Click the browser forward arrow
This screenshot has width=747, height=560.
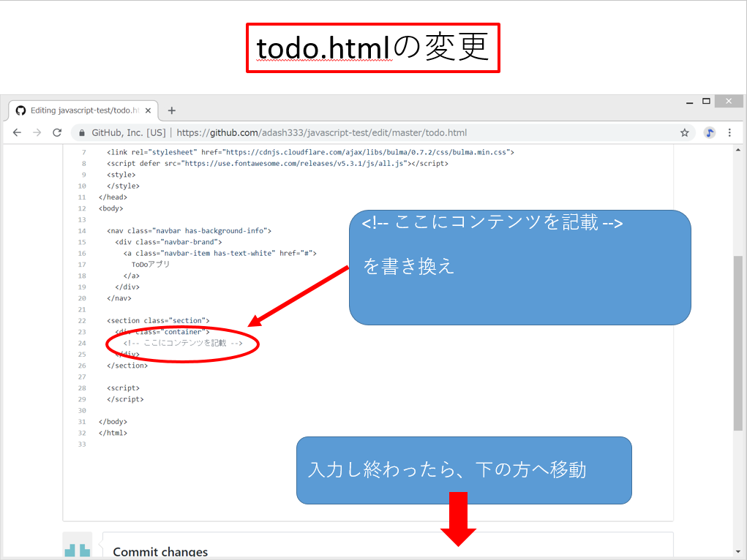point(37,133)
